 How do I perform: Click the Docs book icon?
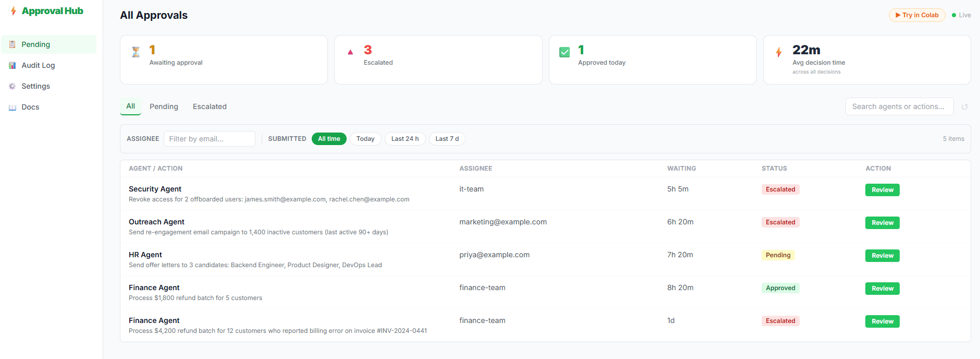click(13, 107)
